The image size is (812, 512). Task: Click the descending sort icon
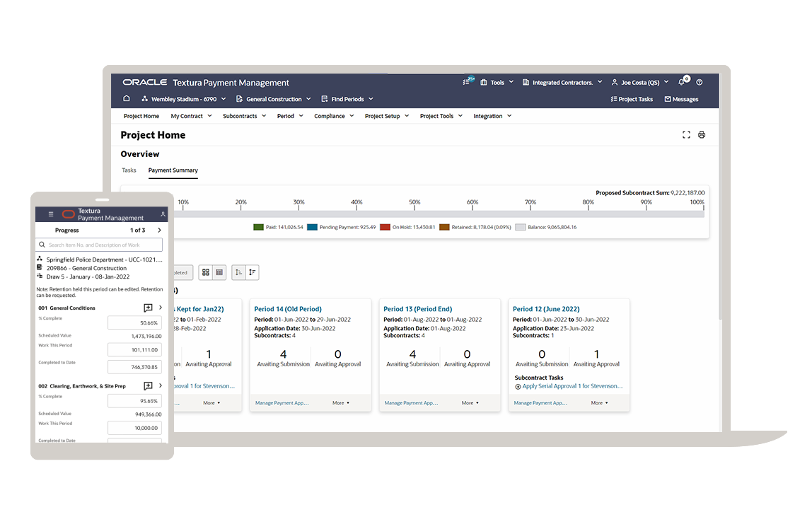point(253,272)
